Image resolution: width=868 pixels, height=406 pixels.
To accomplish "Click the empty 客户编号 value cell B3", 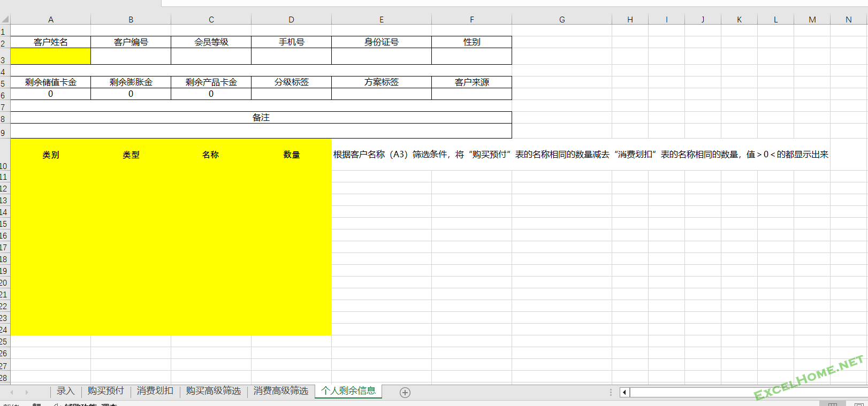I will click(x=131, y=56).
